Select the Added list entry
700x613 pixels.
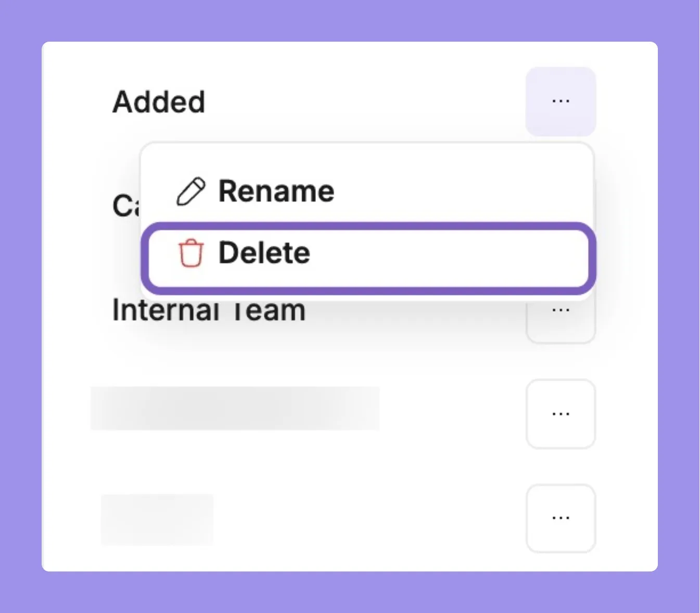click(x=159, y=102)
